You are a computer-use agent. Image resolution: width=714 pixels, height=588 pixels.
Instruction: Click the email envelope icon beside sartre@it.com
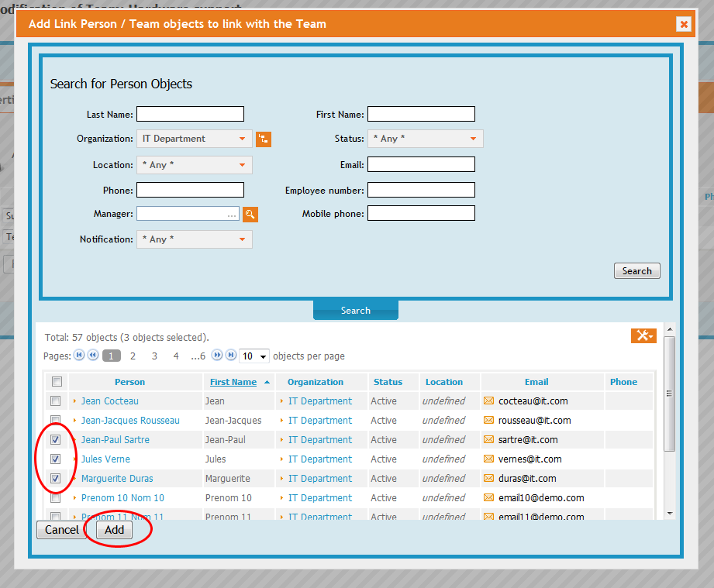click(491, 439)
